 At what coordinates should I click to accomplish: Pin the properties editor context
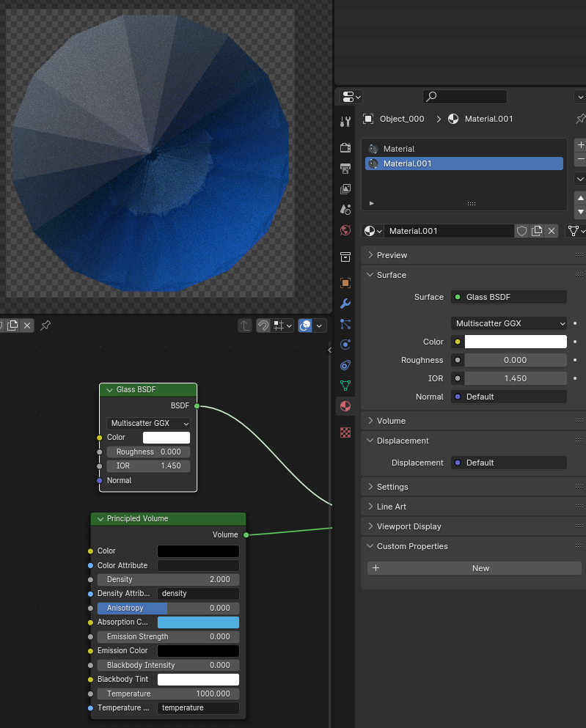click(580, 119)
